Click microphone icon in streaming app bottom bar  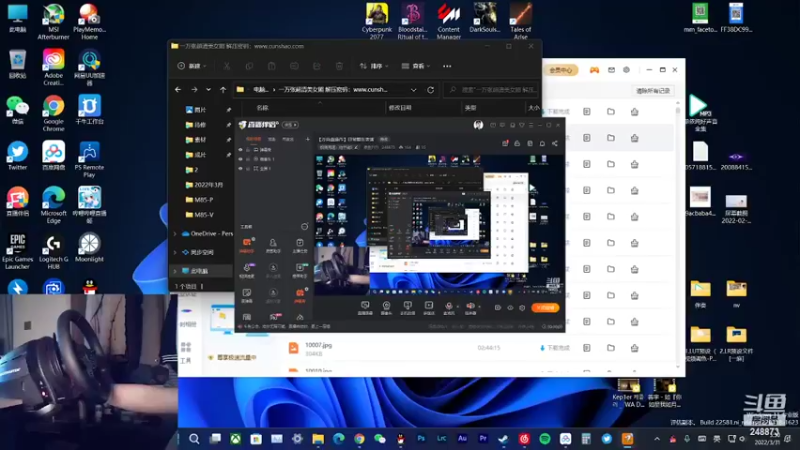click(x=448, y=306)
